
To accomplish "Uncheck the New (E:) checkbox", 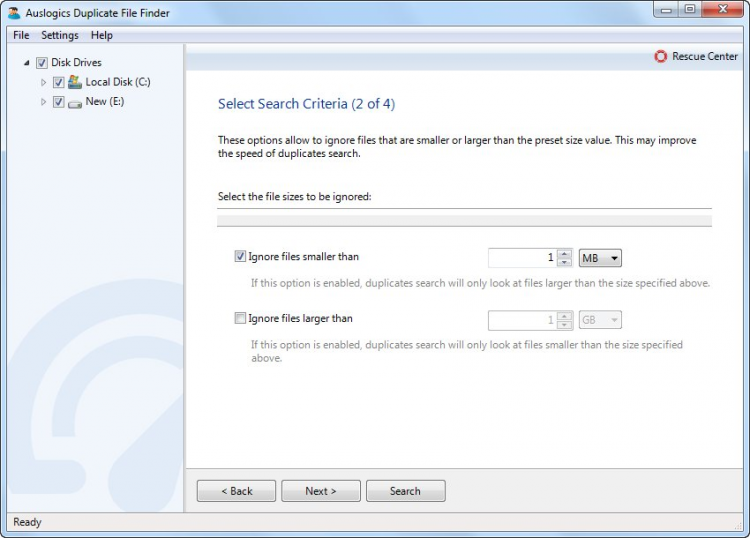I will pos(58,102).
